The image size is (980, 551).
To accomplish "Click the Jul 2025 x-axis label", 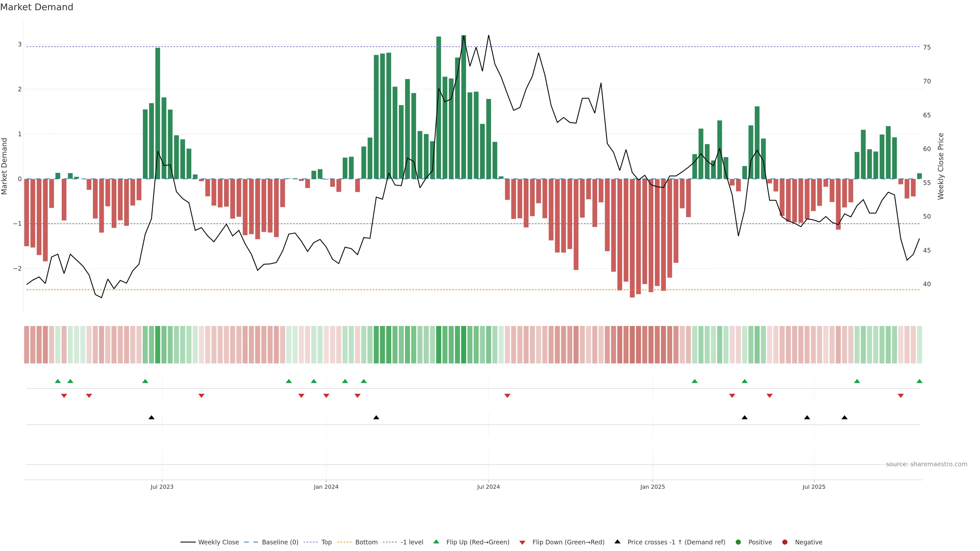I will [814, 487].
